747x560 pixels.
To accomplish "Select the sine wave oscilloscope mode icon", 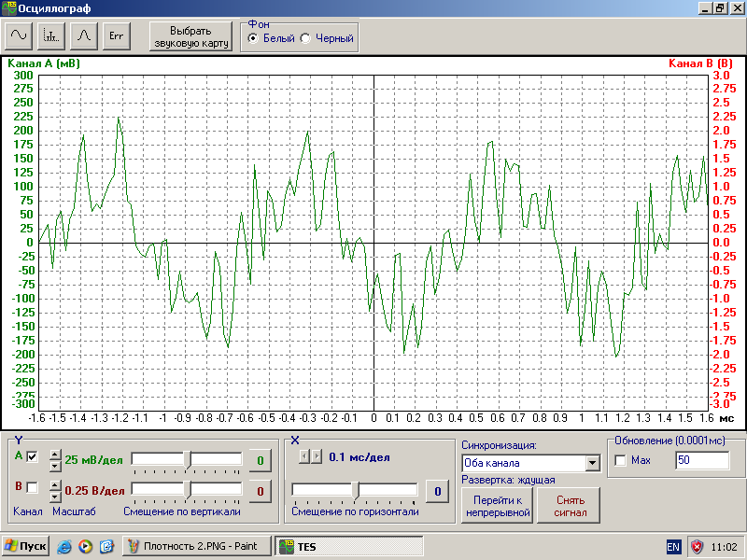I will click(19, 35).
